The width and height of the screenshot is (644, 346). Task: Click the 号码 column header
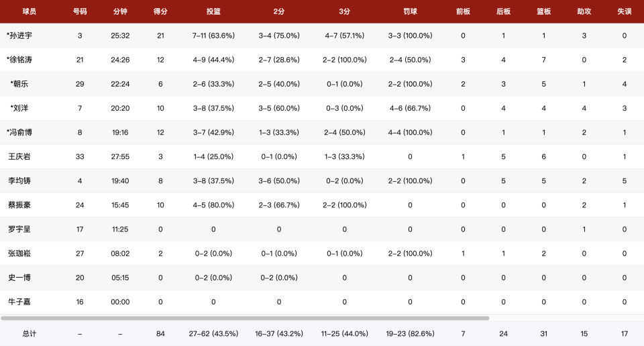click(x=80, y=11)
